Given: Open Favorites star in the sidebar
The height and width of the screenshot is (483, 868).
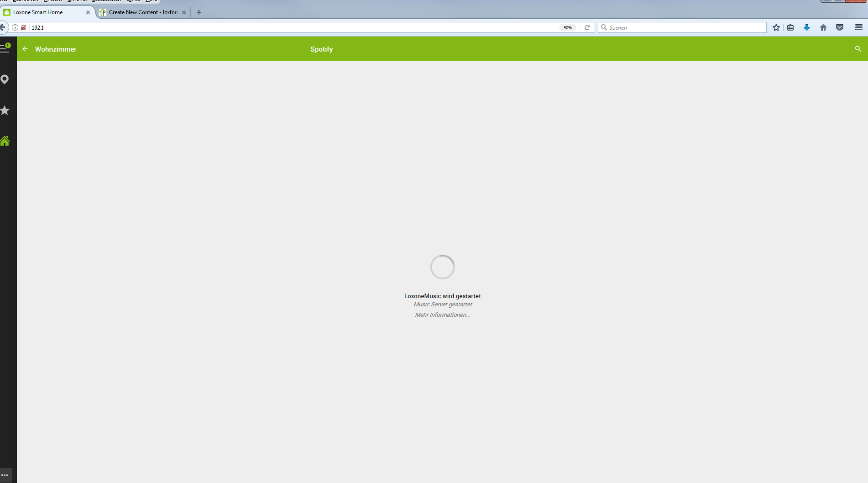Looking at the screenshot, I should coord(5,110).
